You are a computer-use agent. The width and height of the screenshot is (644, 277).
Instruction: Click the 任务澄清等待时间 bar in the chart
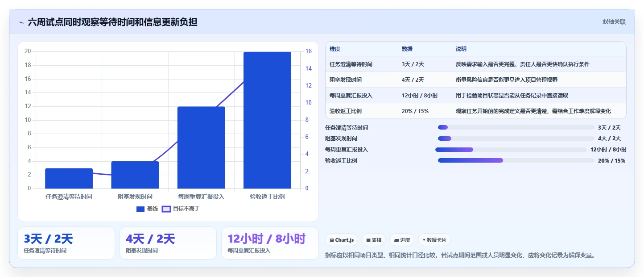tap(69, 178)
